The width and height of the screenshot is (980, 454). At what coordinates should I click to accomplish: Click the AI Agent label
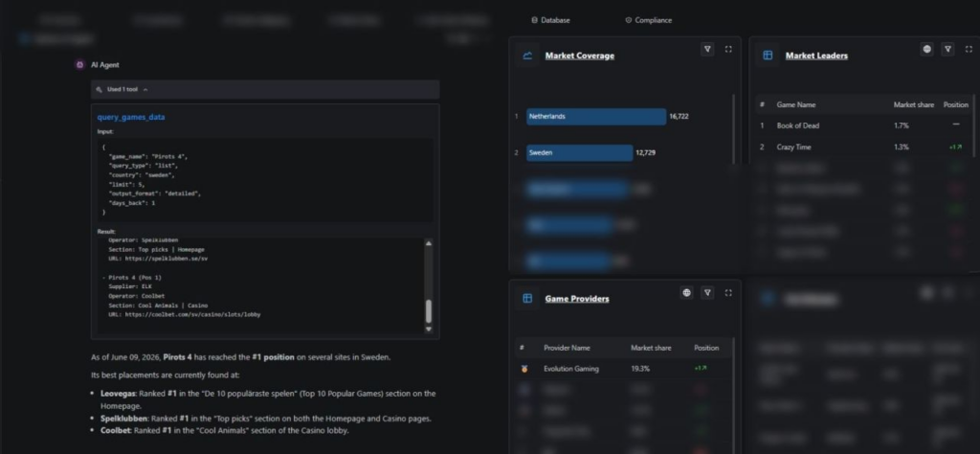(105, 64)
